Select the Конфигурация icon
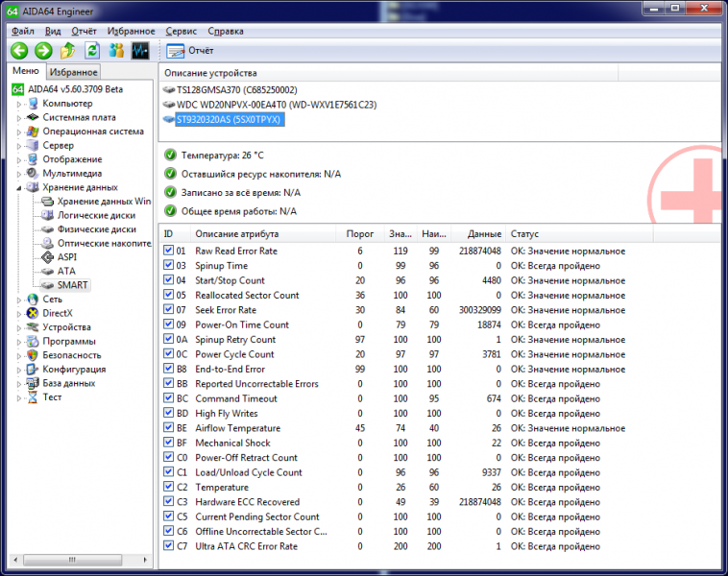Image resolution: width=728 pixels, height=576 pixels. [33, 369]
